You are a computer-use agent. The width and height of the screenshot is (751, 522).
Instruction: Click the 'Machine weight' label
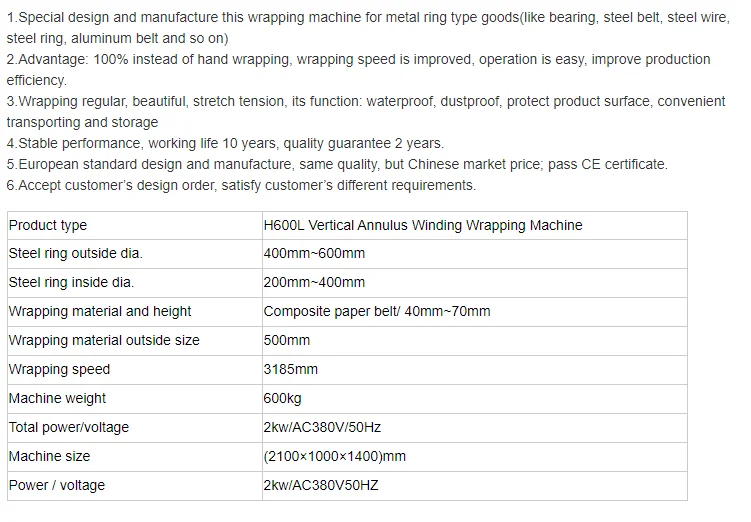pos(57,398)
